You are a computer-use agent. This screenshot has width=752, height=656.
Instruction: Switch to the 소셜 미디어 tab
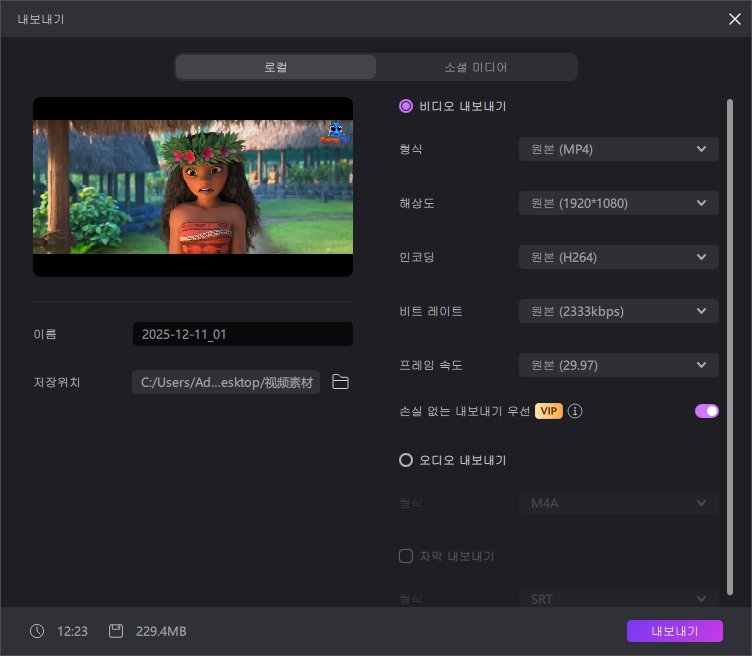476,67
